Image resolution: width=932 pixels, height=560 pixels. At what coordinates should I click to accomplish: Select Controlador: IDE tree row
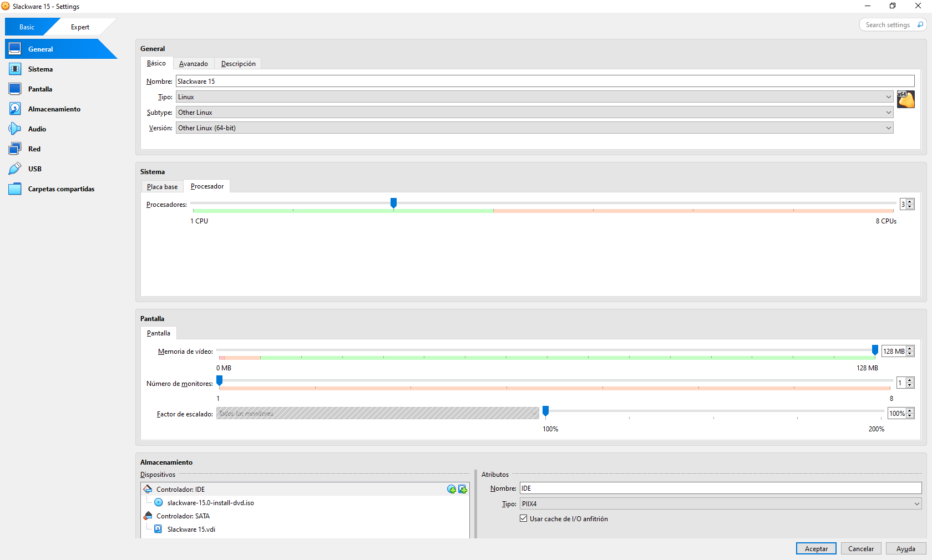(x=305, y=489)
